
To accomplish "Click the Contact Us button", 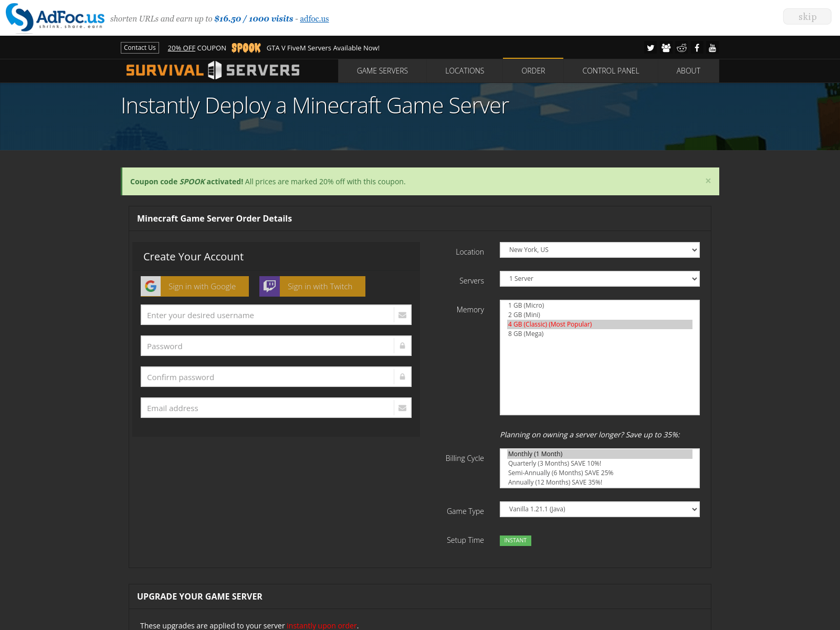I will pyautogui.click(x=140, y=48).
